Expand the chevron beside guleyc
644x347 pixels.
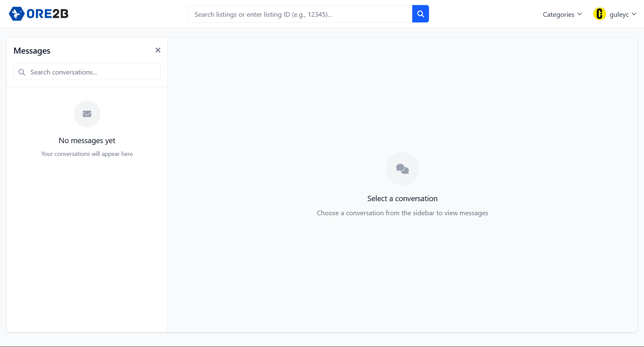tap(634, 14)
